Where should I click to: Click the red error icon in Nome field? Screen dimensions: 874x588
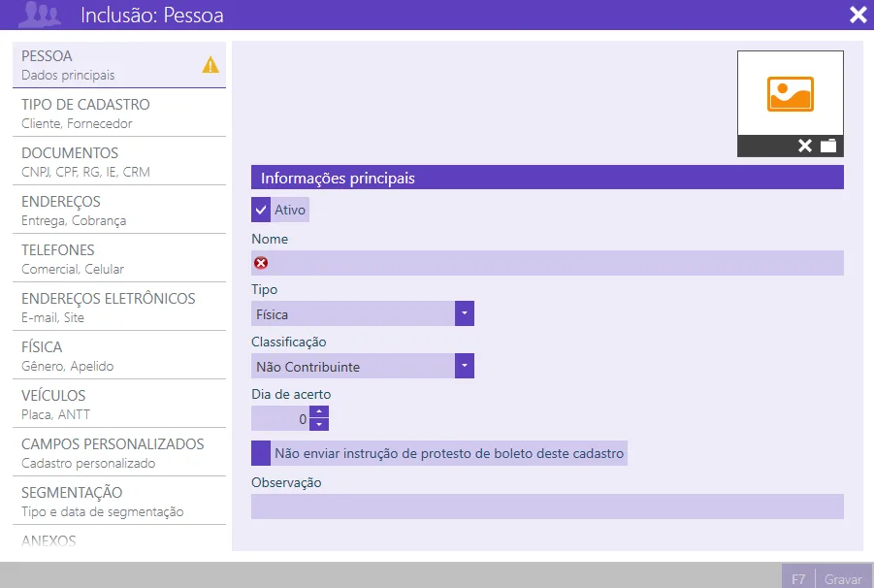click(261, 263)
